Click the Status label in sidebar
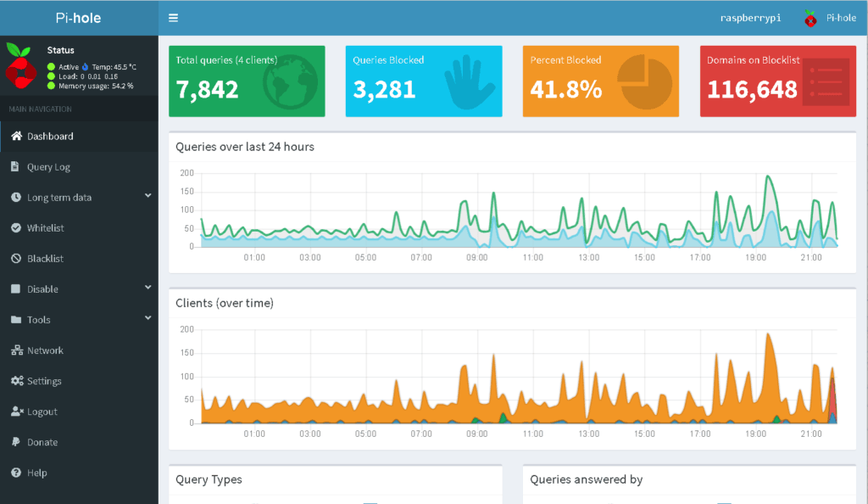This screenshot has width=868, height=504. [x=60, y=50]
